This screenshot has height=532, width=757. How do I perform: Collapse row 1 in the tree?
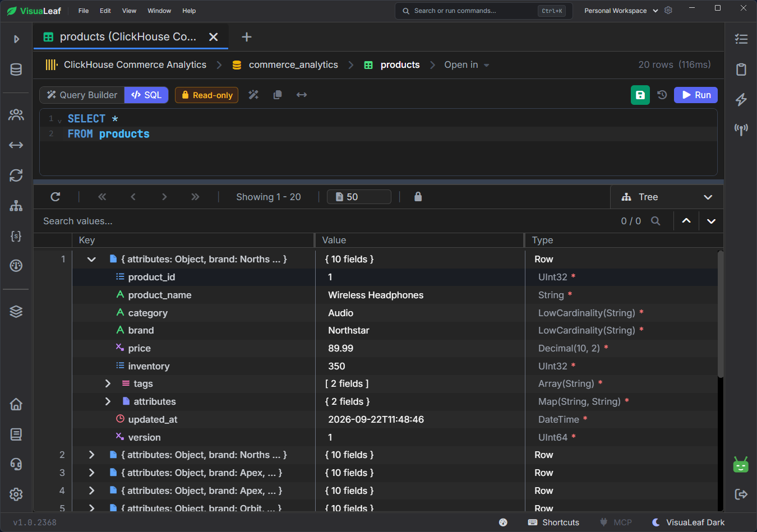click(91, 259)
